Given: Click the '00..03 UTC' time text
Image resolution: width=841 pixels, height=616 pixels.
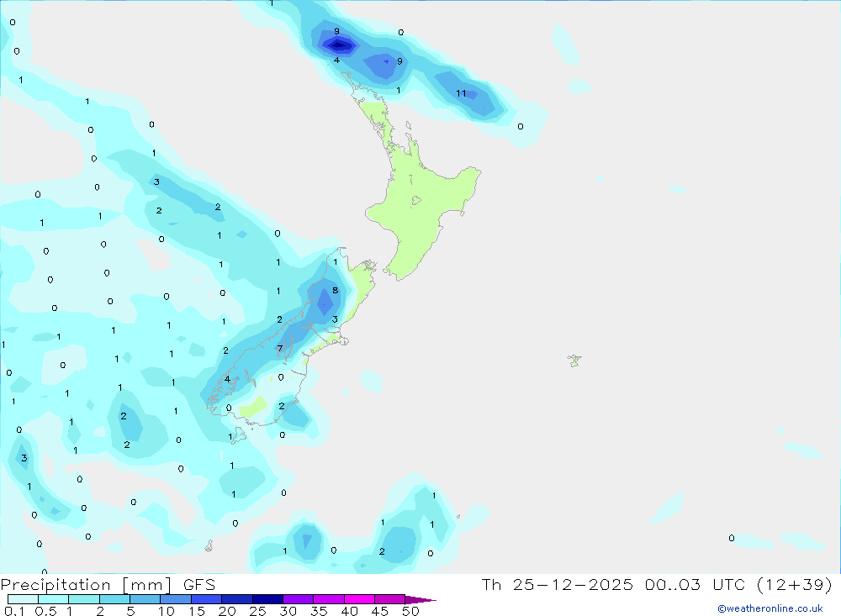Looking at the screenshot, I should click(x=696, y=584).
